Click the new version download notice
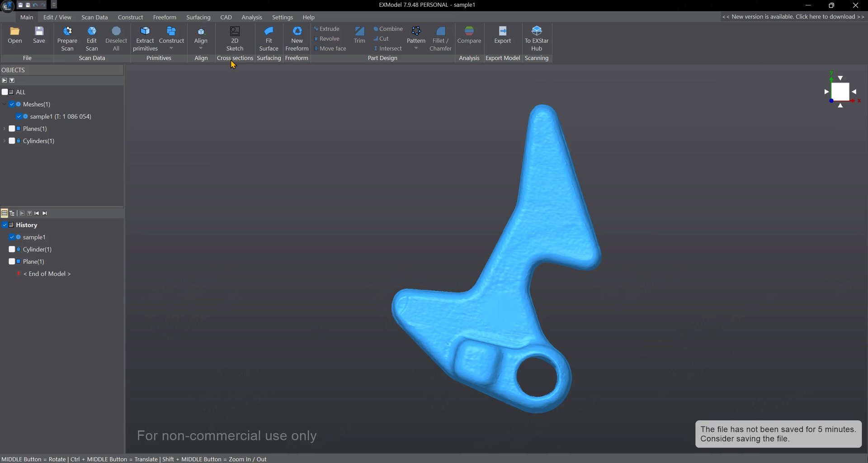Image resolution: width=868 pixels, height=463 pixels. [x=793, y=17]
